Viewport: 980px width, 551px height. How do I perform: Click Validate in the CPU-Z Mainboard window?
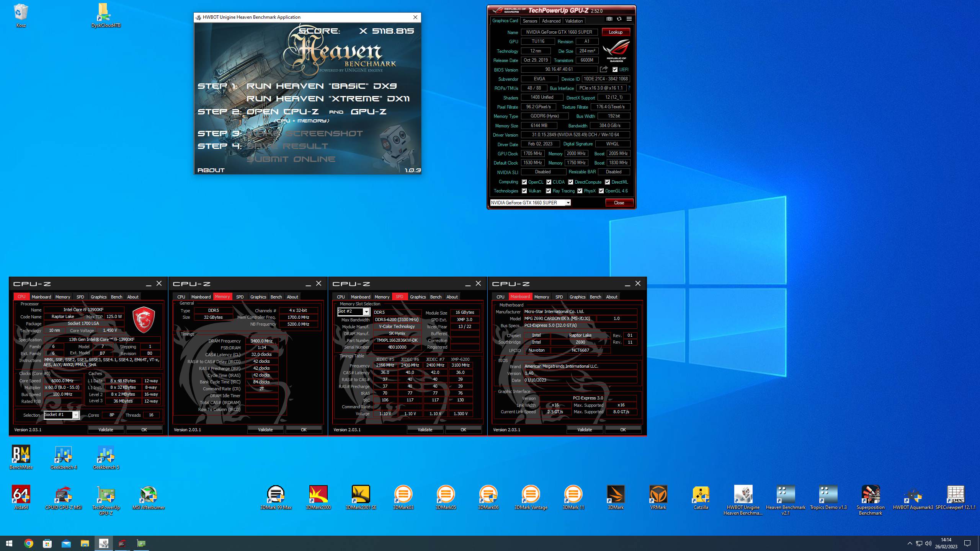pos(585,430)
